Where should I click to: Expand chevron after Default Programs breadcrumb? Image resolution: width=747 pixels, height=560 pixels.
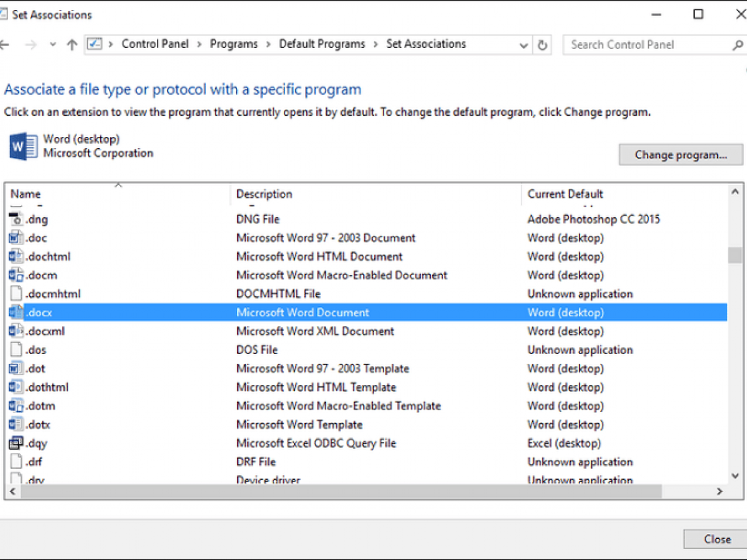377,44
